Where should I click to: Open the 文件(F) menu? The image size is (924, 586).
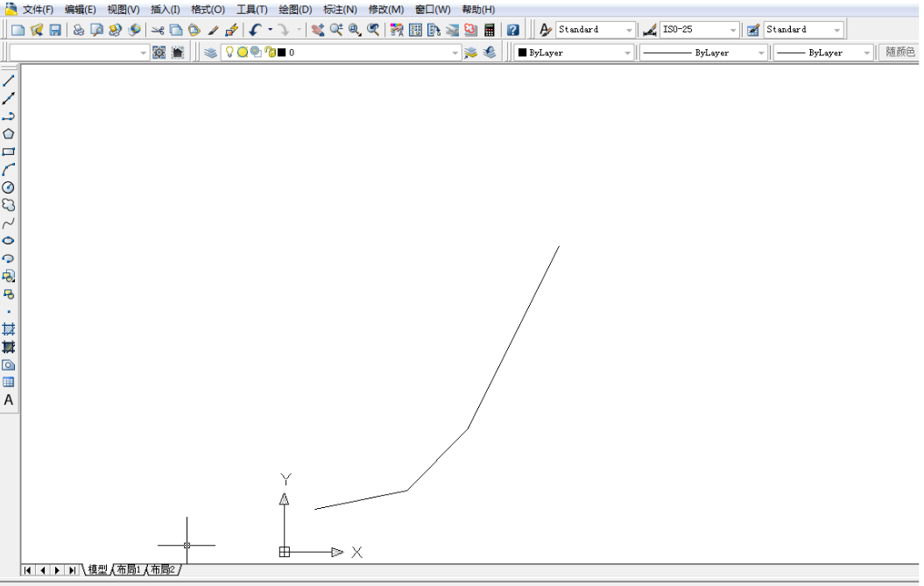click(x=38, y=10)
